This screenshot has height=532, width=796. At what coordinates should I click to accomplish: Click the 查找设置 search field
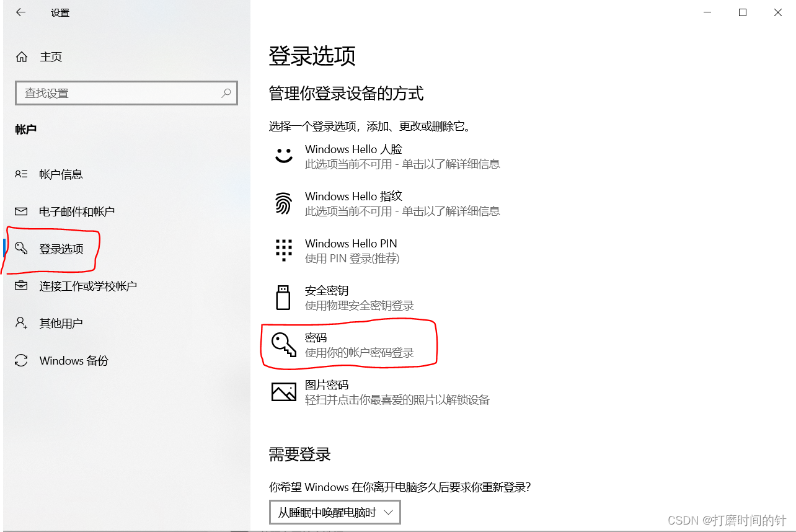click(126, 93)
